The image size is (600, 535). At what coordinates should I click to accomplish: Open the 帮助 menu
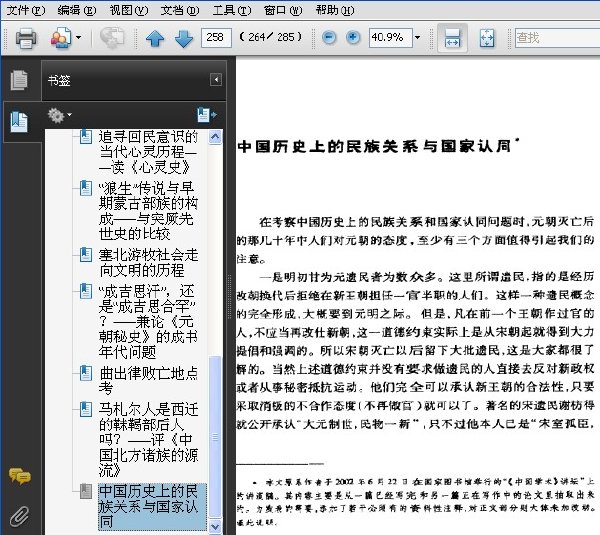335,10
